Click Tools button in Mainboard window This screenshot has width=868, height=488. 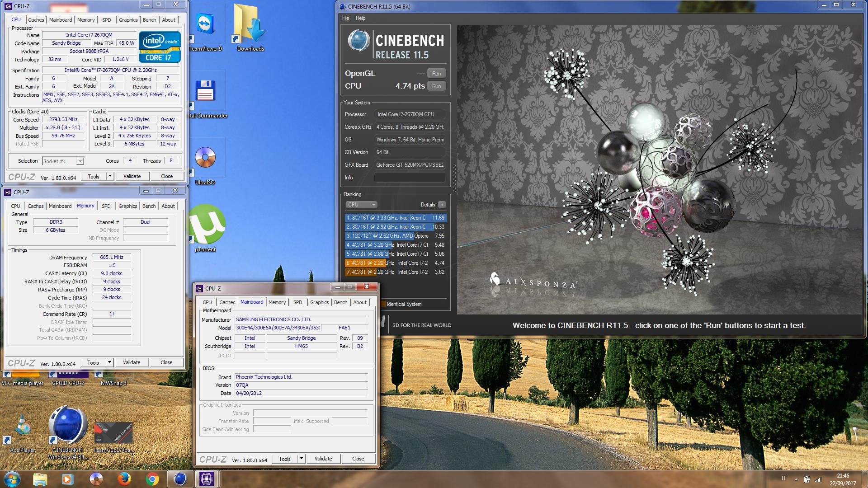pos(285,459)
